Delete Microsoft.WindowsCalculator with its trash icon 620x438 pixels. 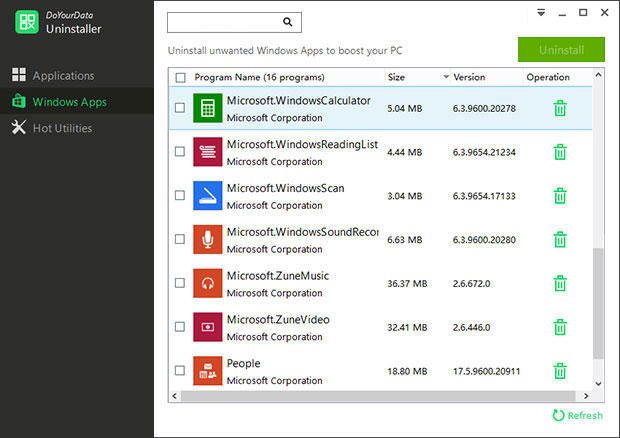point(560,108)
